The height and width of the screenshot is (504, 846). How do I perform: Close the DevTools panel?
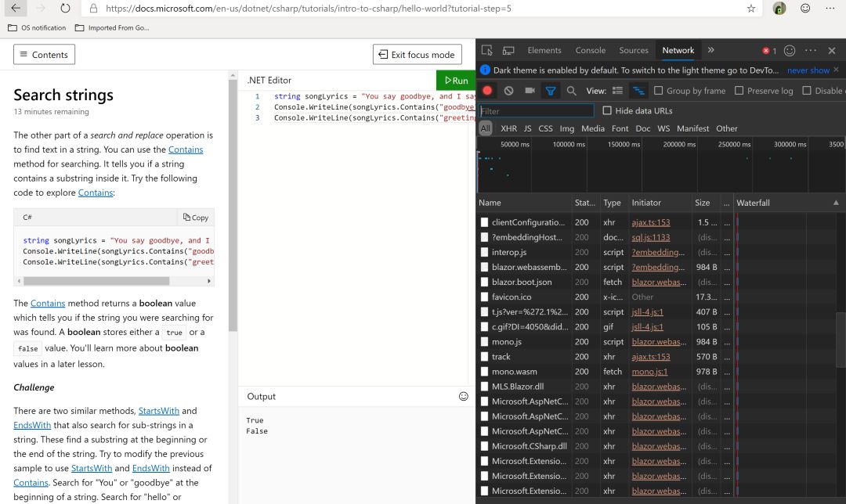click(x=831, y=50)
